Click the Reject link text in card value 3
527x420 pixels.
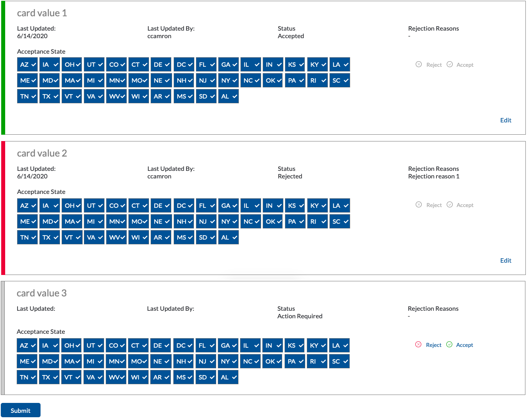click(434, 345)
